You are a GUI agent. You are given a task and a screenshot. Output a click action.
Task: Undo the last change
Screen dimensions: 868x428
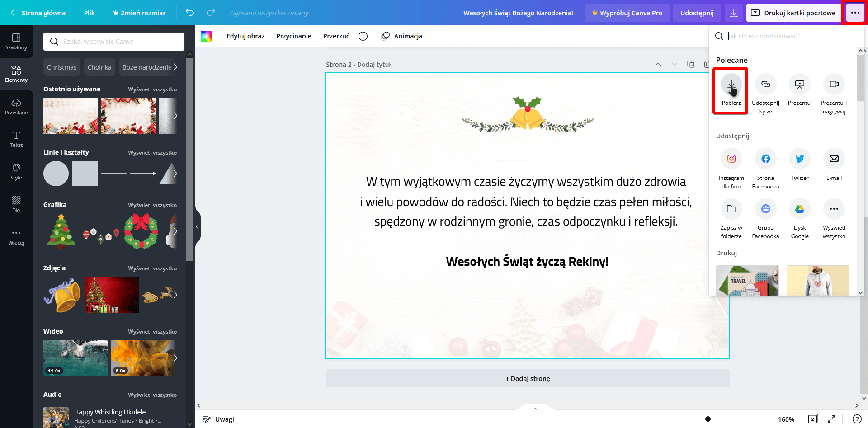[x=190, y=13]
